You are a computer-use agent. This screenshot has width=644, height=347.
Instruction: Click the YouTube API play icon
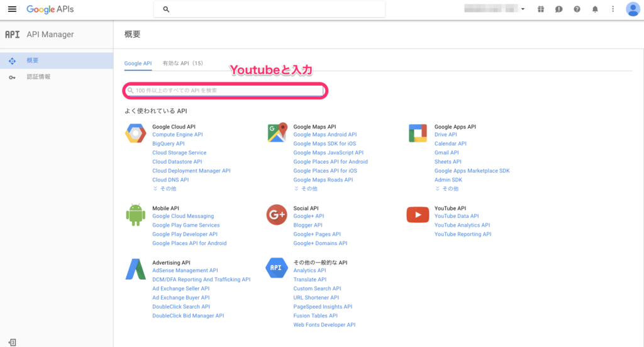[x=418, y=215]
